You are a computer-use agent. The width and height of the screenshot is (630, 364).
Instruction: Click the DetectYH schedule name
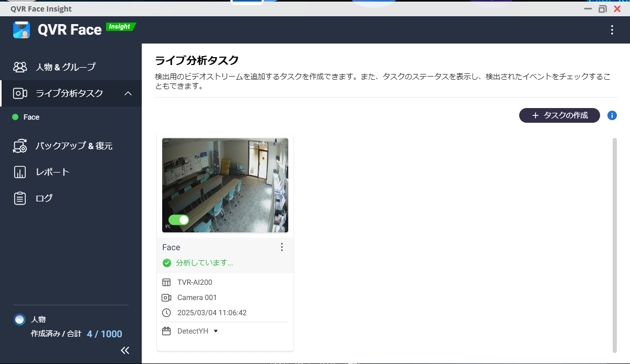pyautogui.click(x=193, y=331)
